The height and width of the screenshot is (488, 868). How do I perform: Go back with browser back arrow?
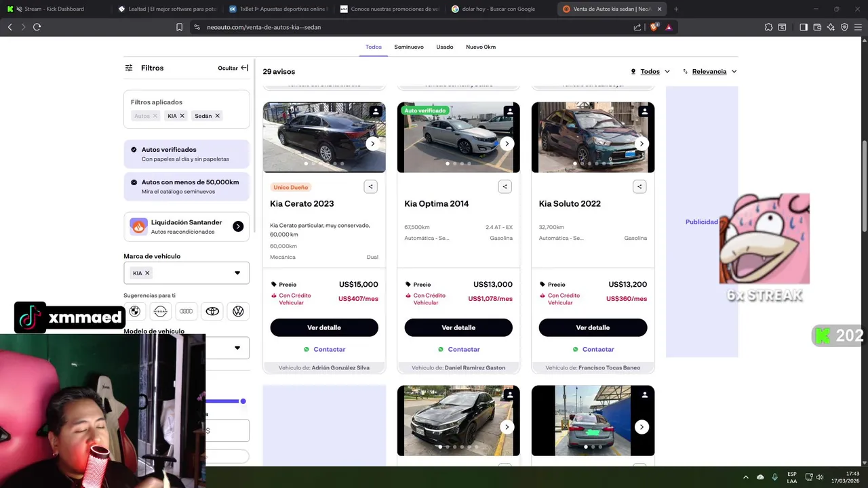point(9,27)
